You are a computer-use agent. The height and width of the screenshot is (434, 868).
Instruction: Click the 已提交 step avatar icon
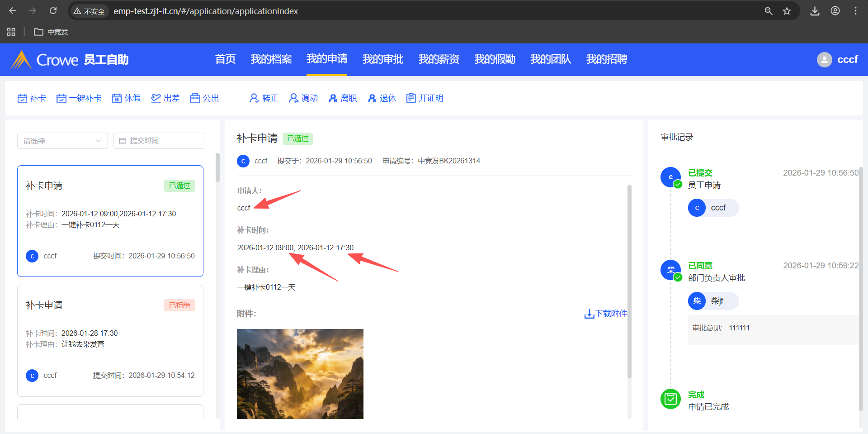(671, 177)
